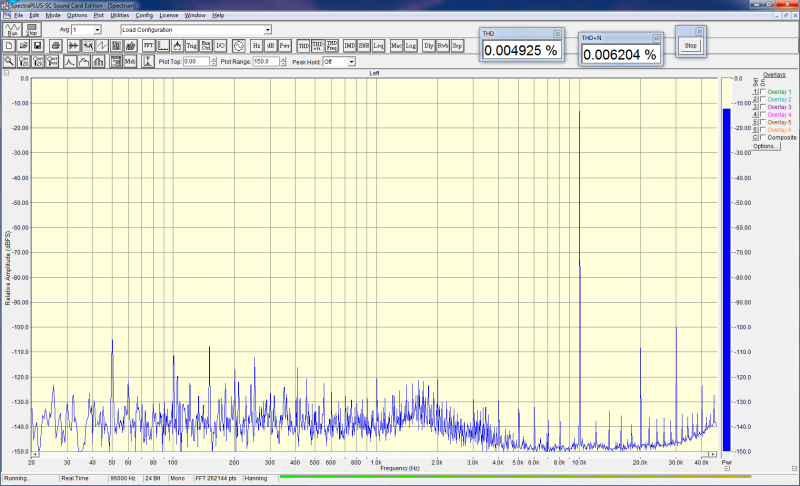Enable the Overlay 3 checkbox
800x486 pixels.
(x=763, y=107)
